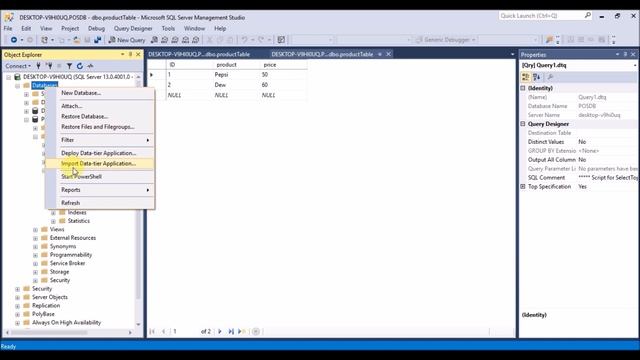
Task: Click the Activity Monitor icon in Object Explorer toolbar
Action: [90, 66]
